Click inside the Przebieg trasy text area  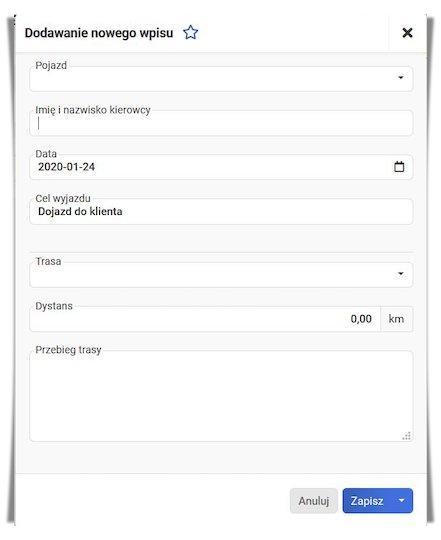[x=221, y=396]
